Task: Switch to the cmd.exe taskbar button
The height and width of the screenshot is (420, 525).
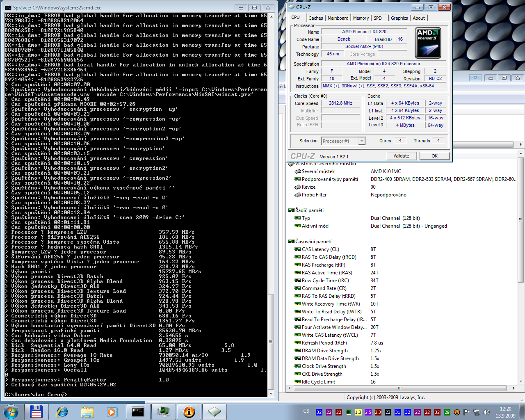Action: (138, 411)
